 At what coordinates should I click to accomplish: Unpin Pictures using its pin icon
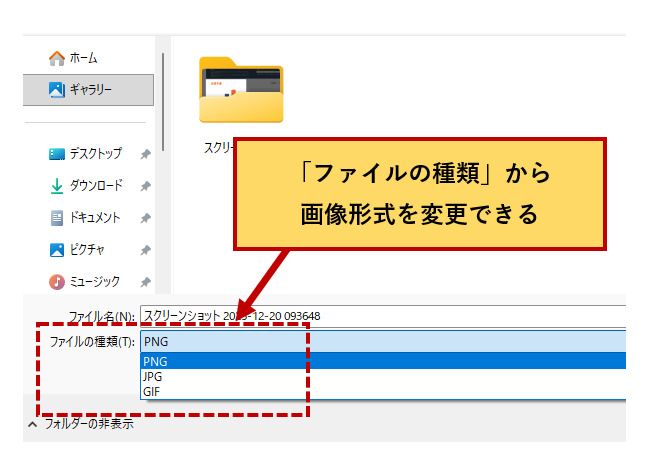click(x=145, y=250)
